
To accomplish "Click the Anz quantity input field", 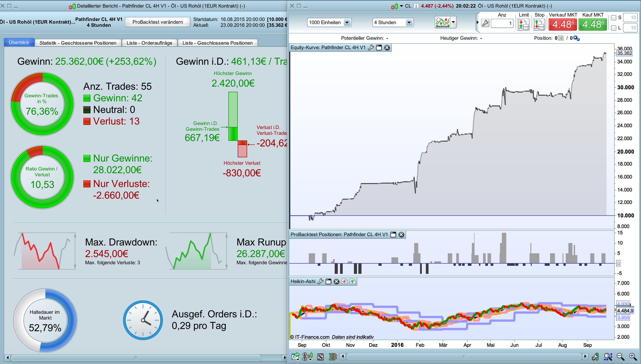I will (x=502, y=23).
